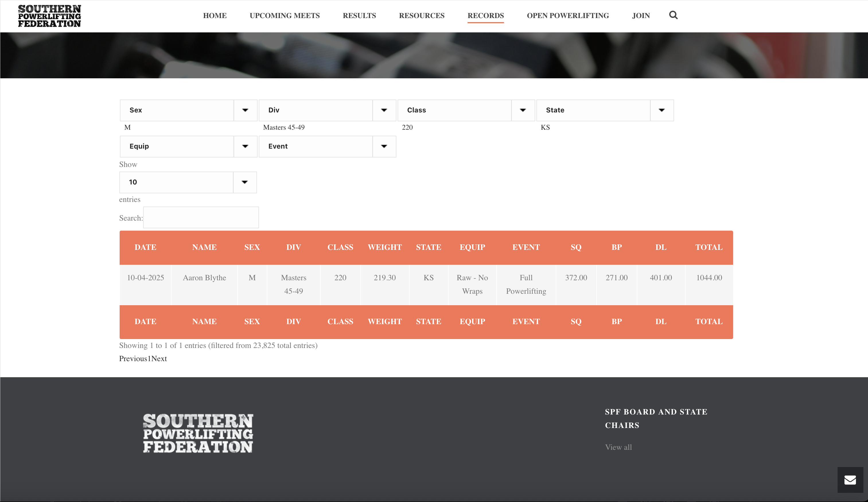Expand the Equip filter dropdown
The width and height of the screenshot is (868, 502).
pos(188,146)
